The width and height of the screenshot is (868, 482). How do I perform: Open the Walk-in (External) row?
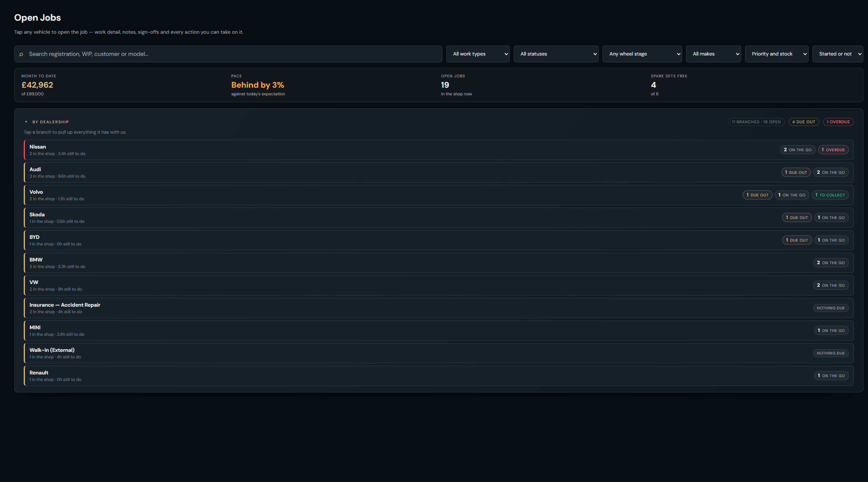(439, 353)
